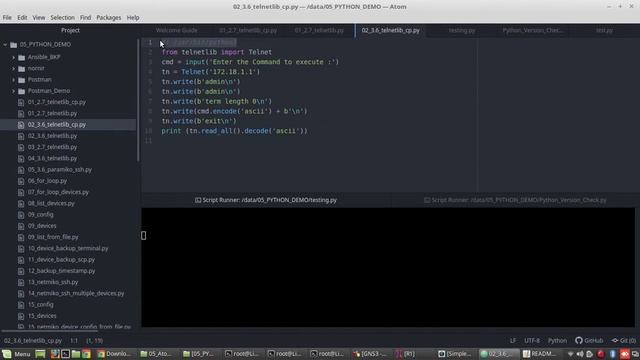The height and width of the screenshot is (360, 640).
Task: Click the project tree vertical scrollbar
Action: (138, 100)
